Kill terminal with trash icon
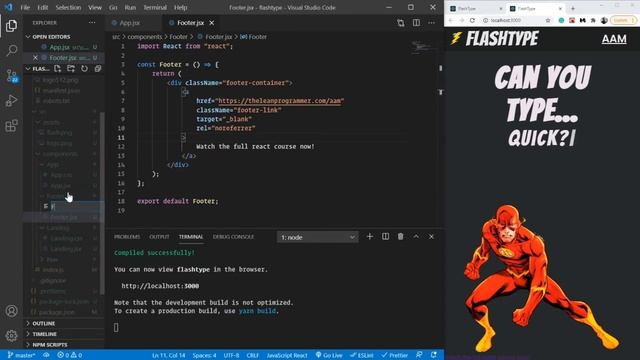Image resolution: width=640 pixels, height=360 pixels. [x=400, y=237]
